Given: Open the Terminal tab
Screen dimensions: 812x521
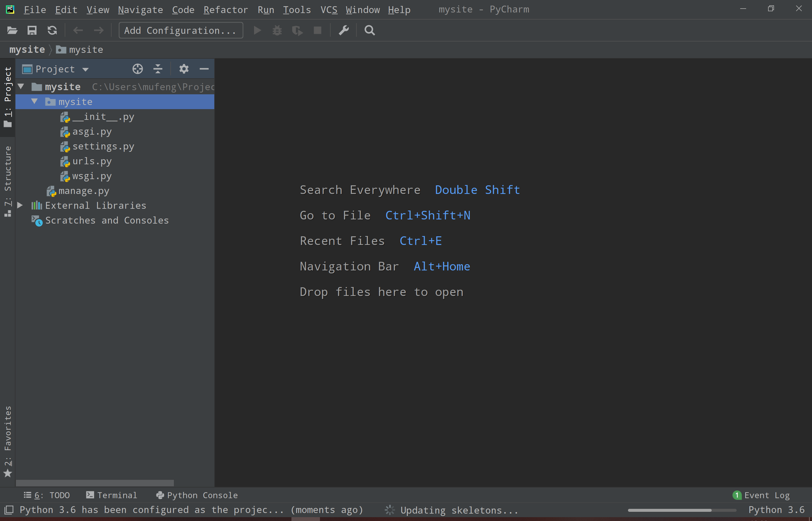Looking at the screenshot, I should 112,495.
